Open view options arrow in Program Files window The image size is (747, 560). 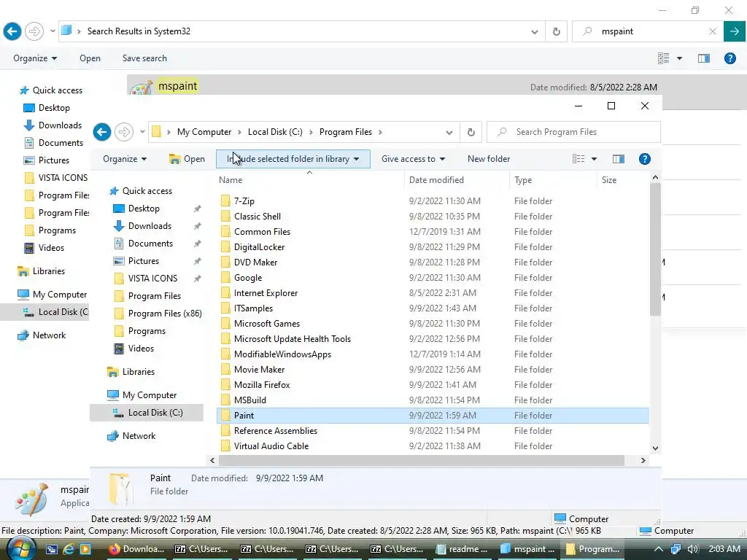point(594,159)
